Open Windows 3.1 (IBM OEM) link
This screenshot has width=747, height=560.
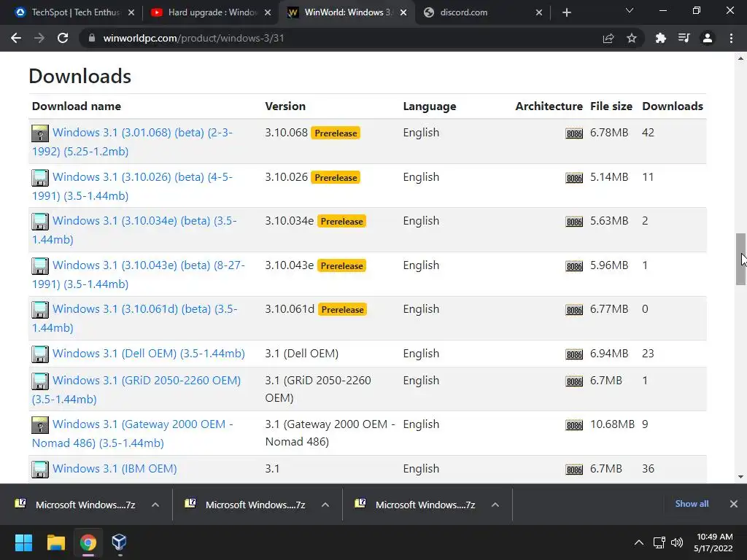[115, 469]
